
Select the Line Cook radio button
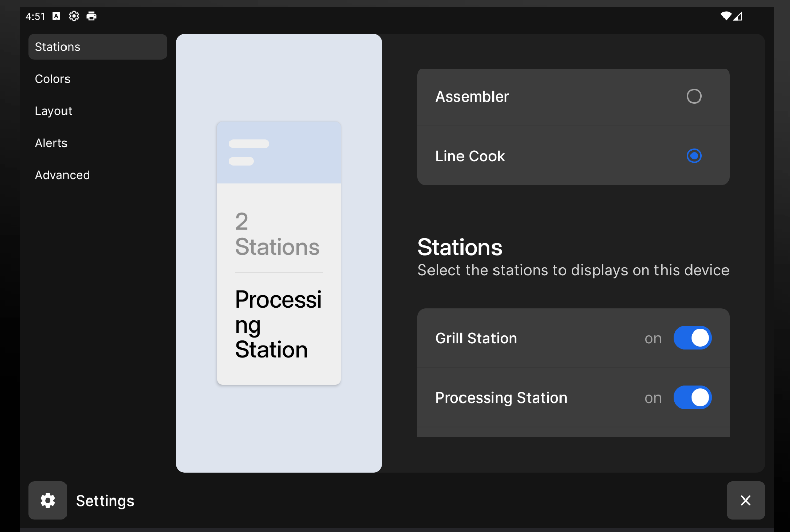coord(694,156)
